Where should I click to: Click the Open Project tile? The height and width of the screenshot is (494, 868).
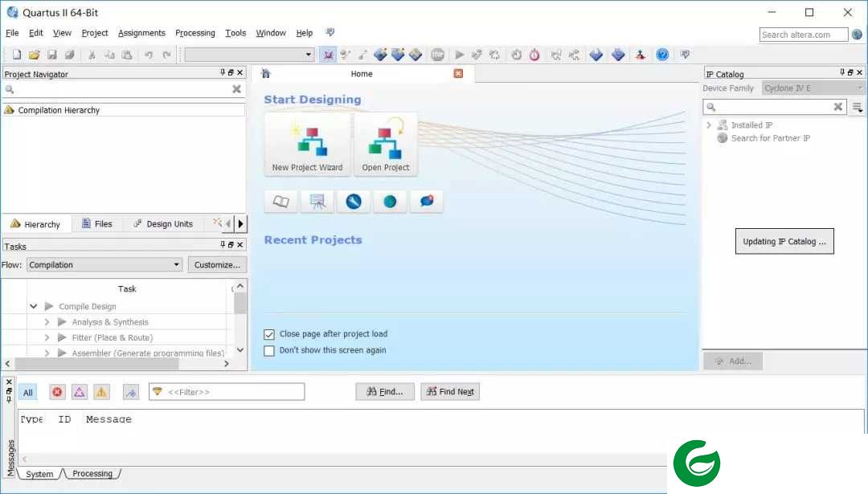(386, 145)
